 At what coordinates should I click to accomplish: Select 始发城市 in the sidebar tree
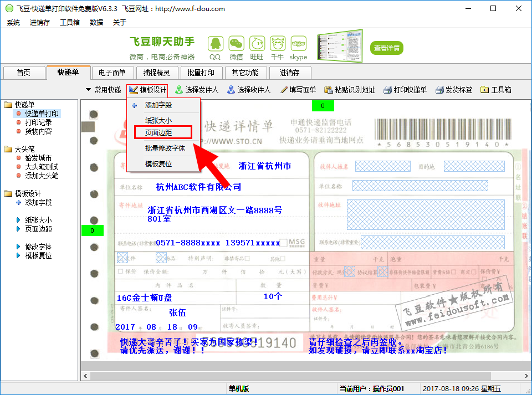(38, 158)
